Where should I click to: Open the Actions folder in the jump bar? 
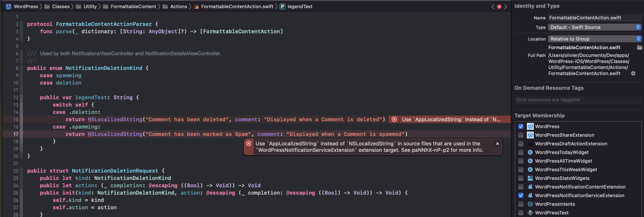coord(175,6)
